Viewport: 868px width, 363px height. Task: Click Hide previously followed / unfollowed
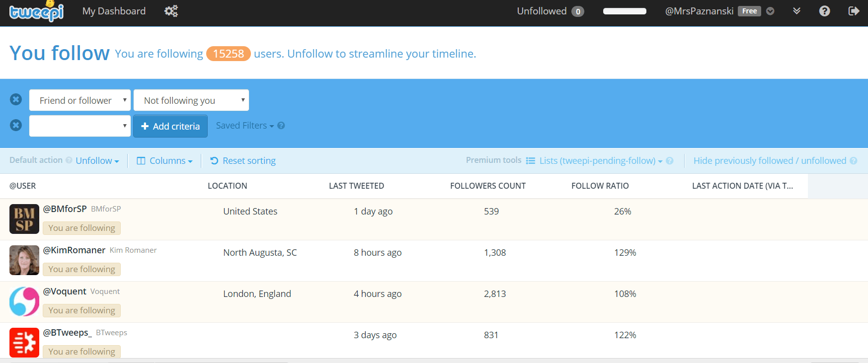(x=770, y=160)
